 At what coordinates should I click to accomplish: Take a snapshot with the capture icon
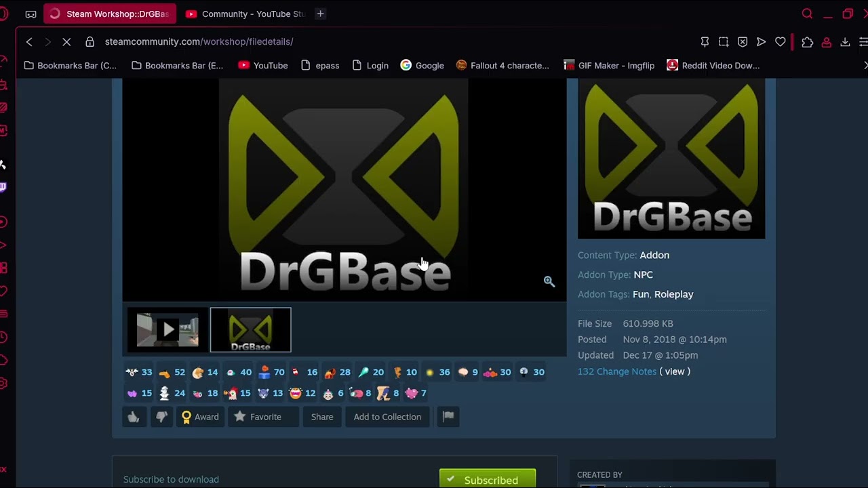[724, 42]
